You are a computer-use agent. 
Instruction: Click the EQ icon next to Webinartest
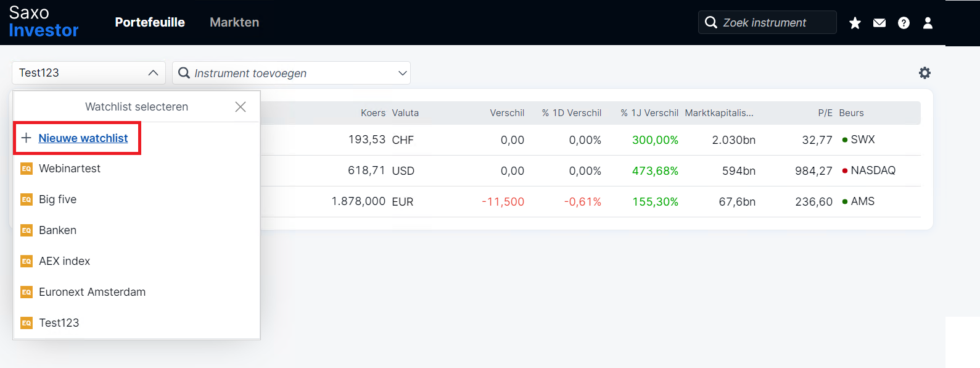27,169
